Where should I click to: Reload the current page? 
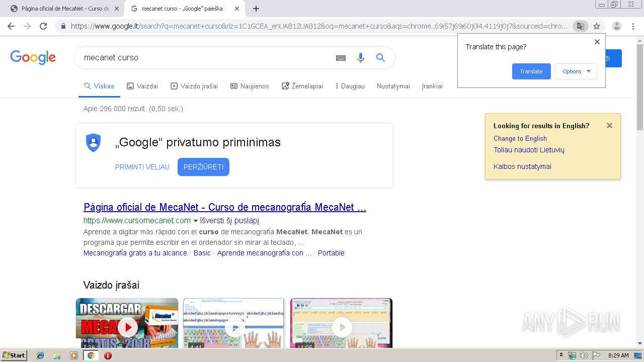click(x=43, y=26)
